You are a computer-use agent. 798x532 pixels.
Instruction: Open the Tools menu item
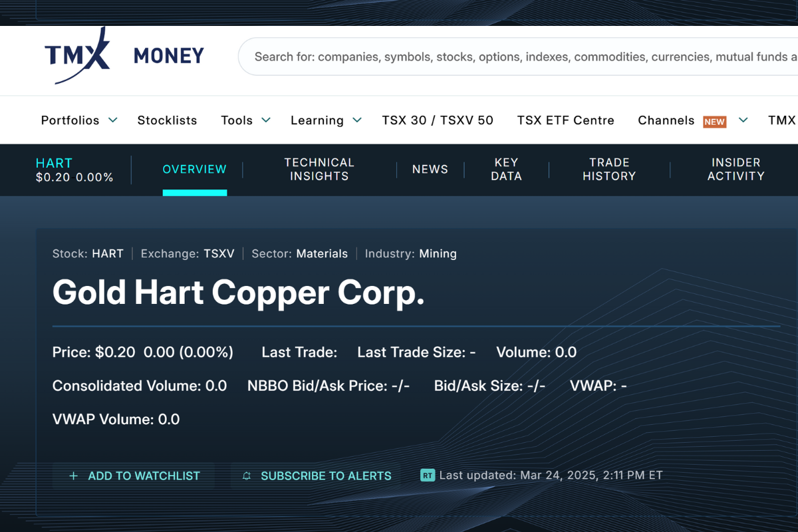(237, 120)
